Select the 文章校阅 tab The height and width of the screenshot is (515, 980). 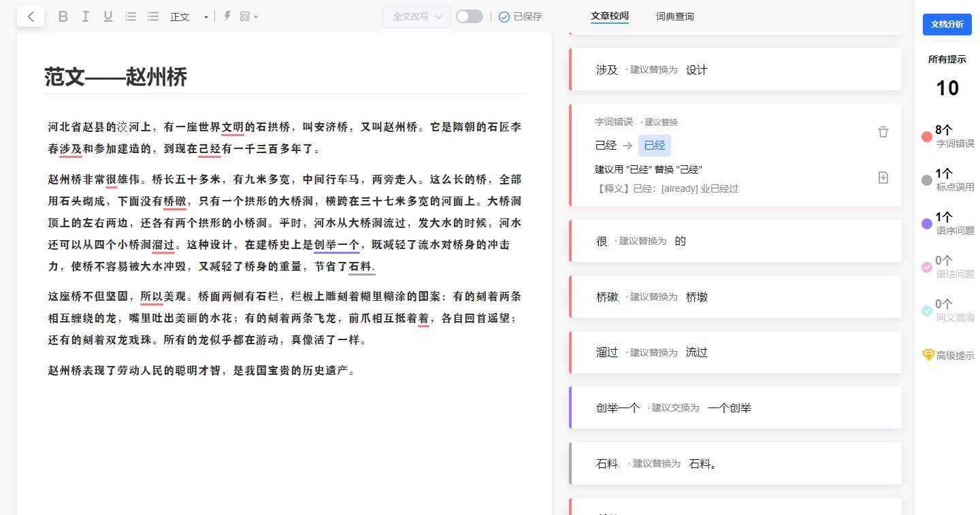tap(610, 16)
